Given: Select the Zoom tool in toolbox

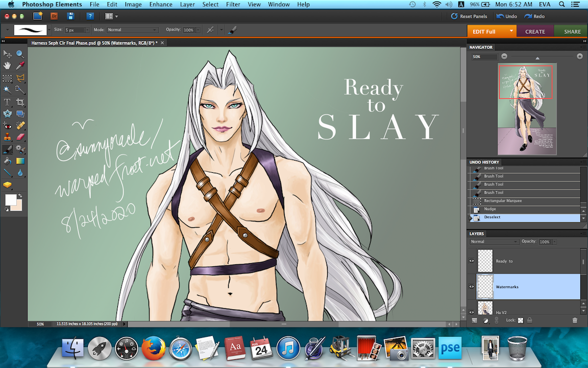Looking at the screenshot, I should coord(20,54).
